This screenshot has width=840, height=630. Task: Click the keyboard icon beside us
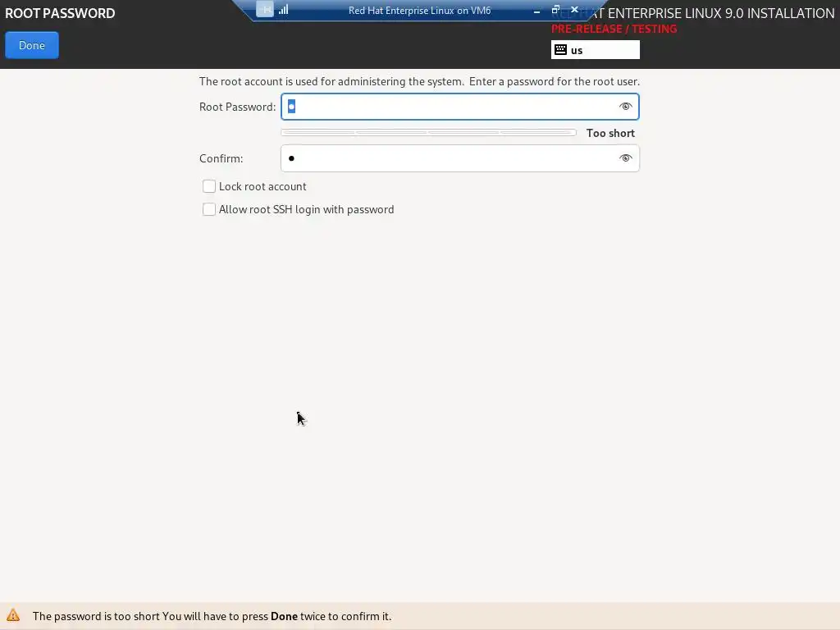[x=560, y=50]
